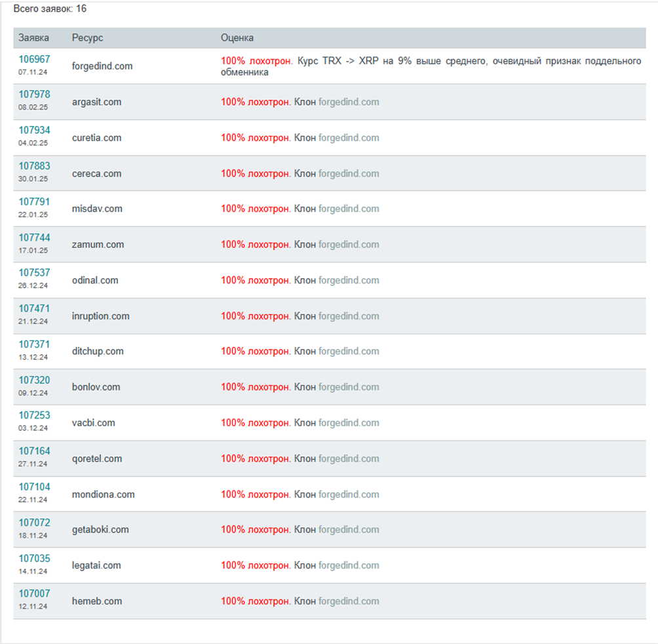Open request 107744 link
Image resolution: width=658 pixels, height=644 pixels.
pos(34,237)
